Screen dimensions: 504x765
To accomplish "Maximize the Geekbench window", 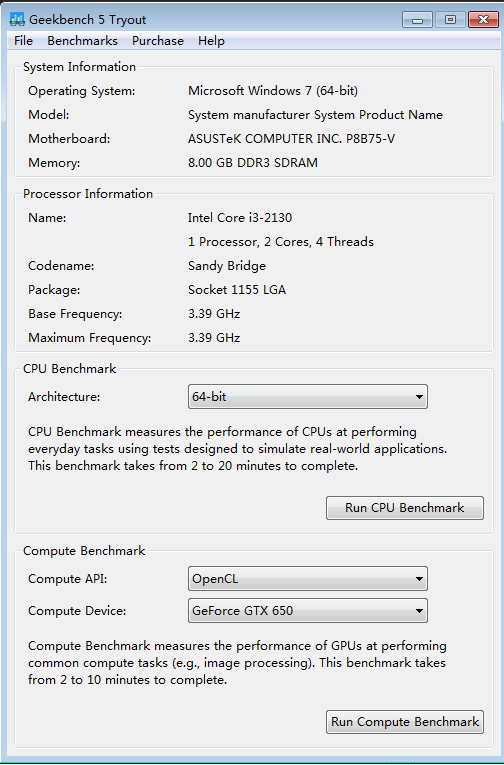I will 450,20.
